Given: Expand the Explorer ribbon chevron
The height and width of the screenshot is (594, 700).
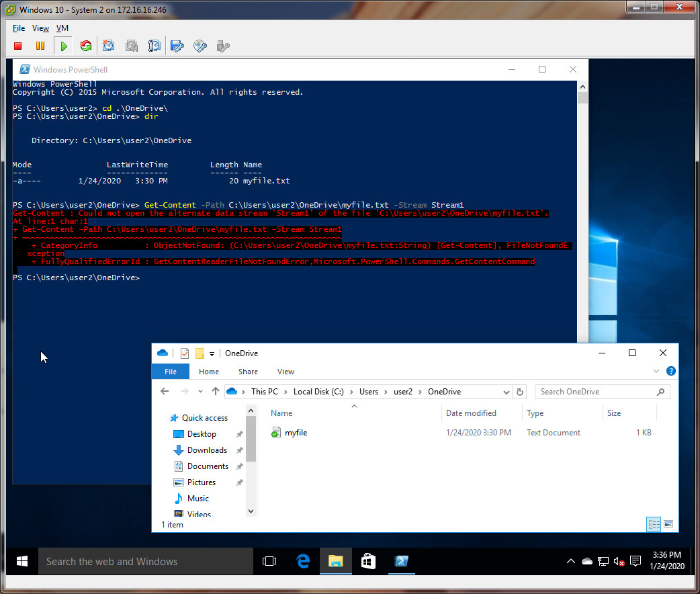Looking at the screenshot, I should (x=656, y=371).
